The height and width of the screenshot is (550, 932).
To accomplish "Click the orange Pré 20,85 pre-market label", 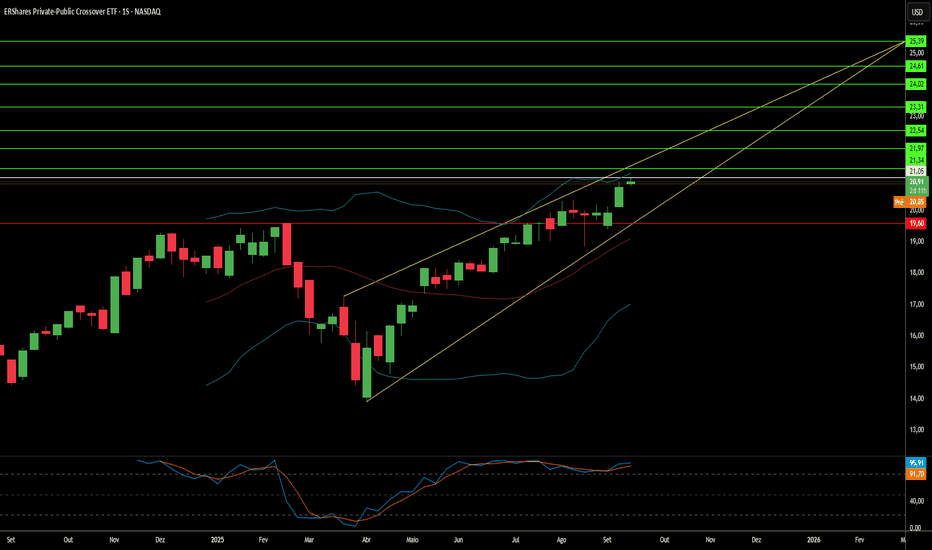I will (910, 202).
